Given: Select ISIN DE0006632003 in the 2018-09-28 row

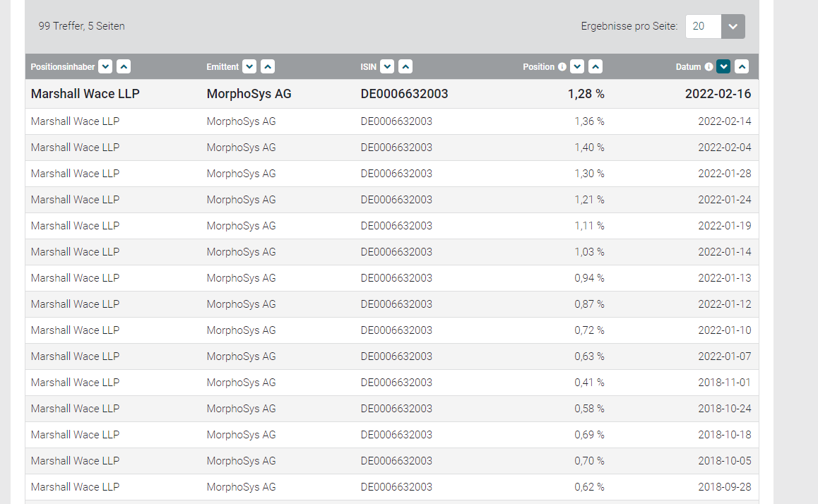Looking at the screenshot, I should 396,486.
